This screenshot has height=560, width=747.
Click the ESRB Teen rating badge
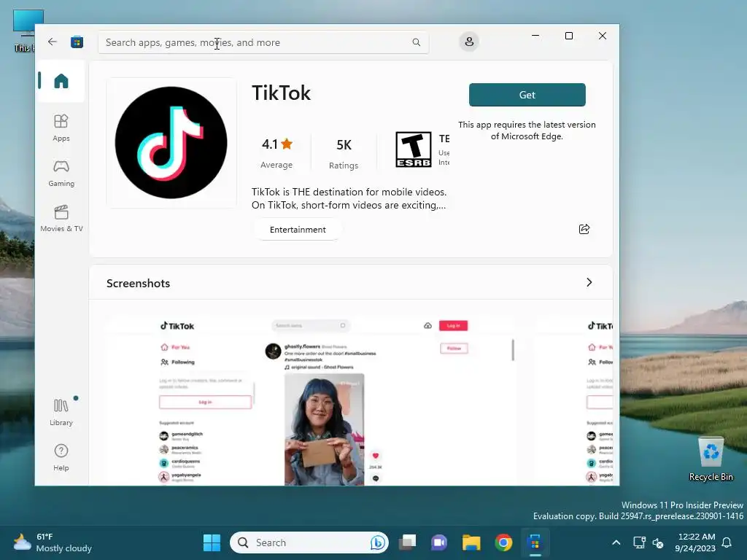coord(413,149)
